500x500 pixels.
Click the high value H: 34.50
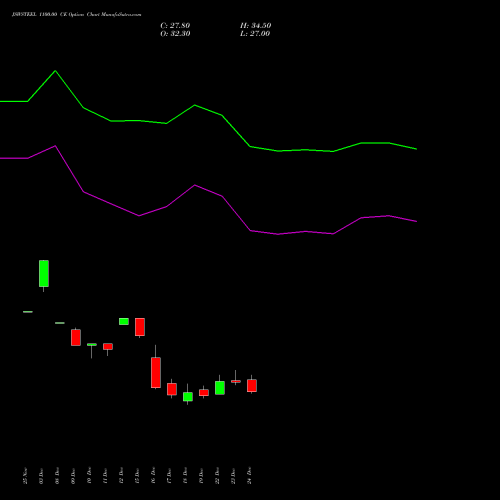click(x=255, y=26)
